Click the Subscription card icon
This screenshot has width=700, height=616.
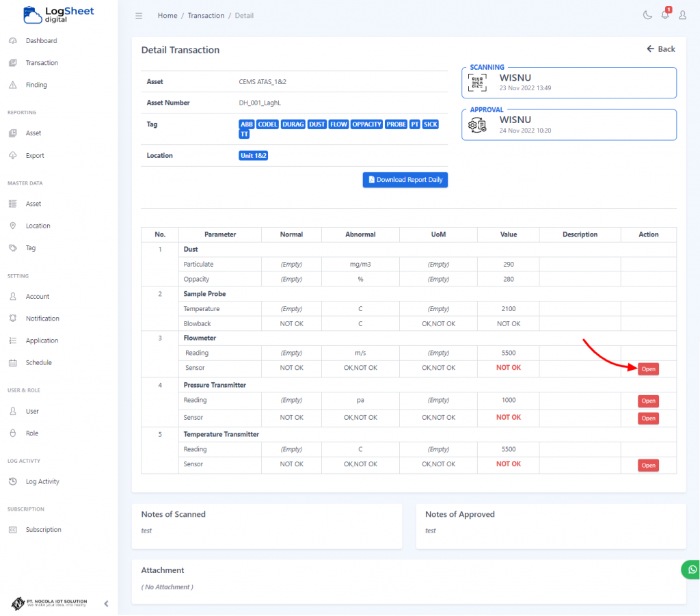pos(13,530)
